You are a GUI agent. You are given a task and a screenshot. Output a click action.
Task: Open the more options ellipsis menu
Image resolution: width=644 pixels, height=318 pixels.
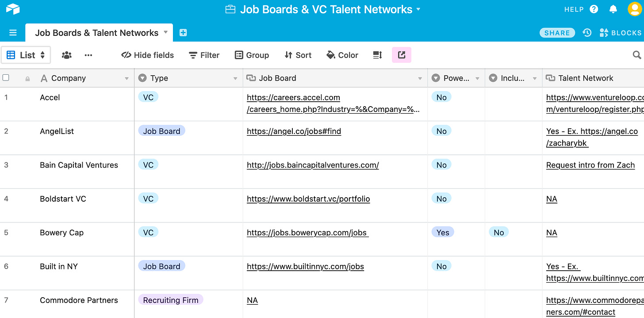pos(88,55)
